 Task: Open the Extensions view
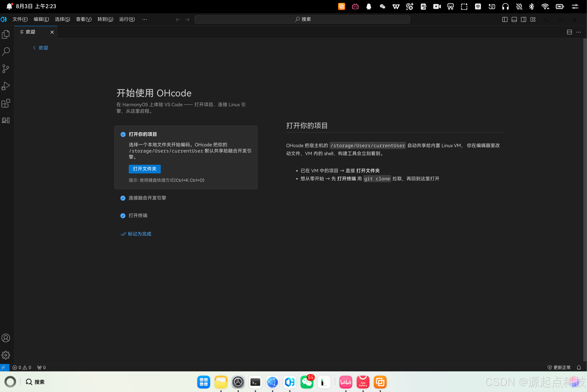pos(6,103)
